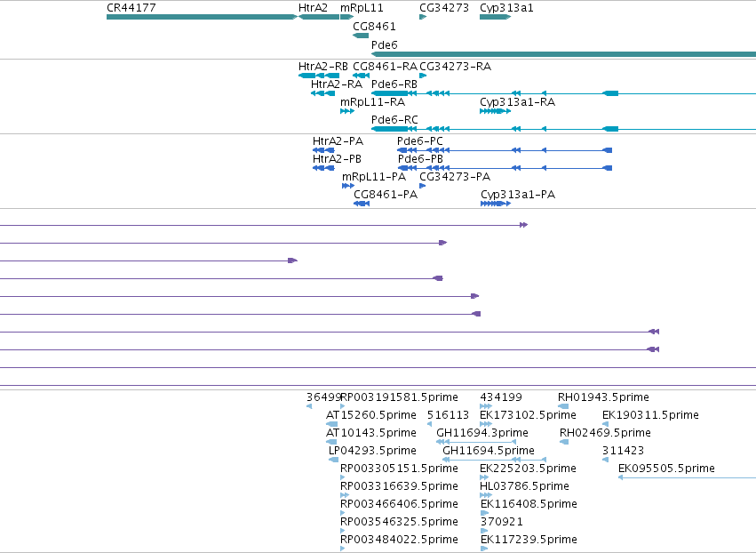Viewport: 756px width, 553px height.
Task: Select transcript Cyp313a1-RA label
Action: tap(517, 102)
